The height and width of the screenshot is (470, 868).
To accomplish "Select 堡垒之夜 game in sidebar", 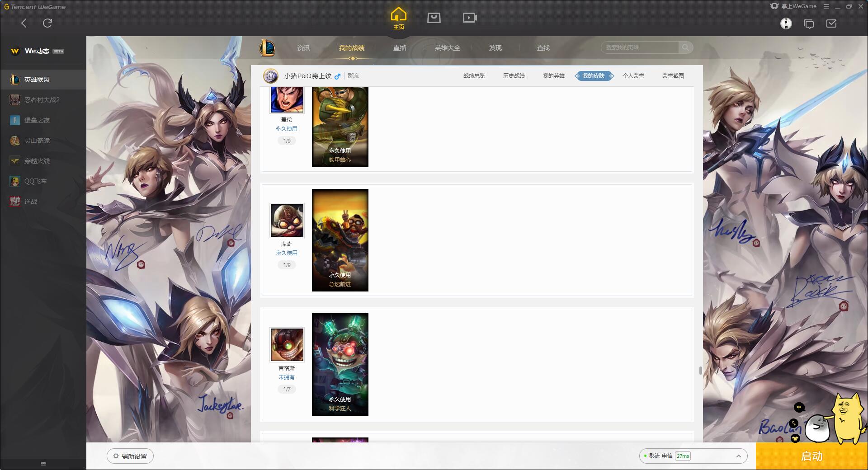I will click(43, 120).
